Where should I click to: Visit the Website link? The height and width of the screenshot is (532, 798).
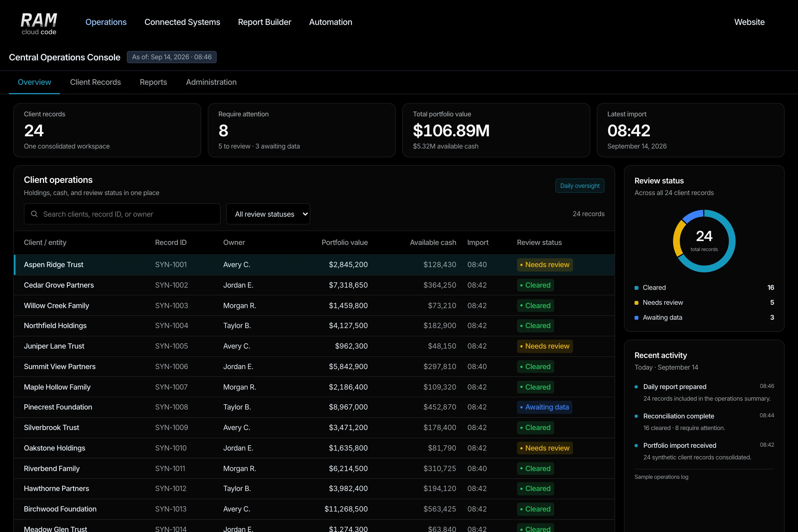pos(750,22)
